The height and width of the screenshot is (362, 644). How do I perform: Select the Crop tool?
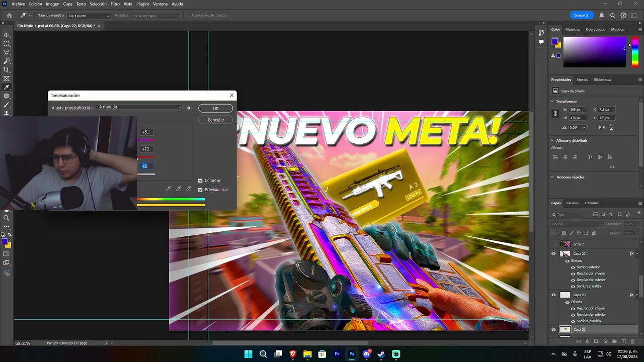tap(7, 70)
